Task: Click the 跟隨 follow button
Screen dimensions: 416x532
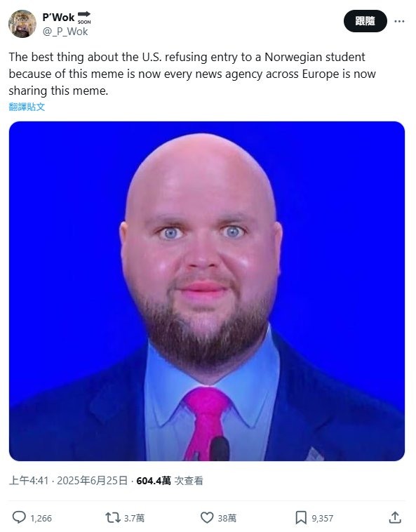Action: tap(365, 21)
